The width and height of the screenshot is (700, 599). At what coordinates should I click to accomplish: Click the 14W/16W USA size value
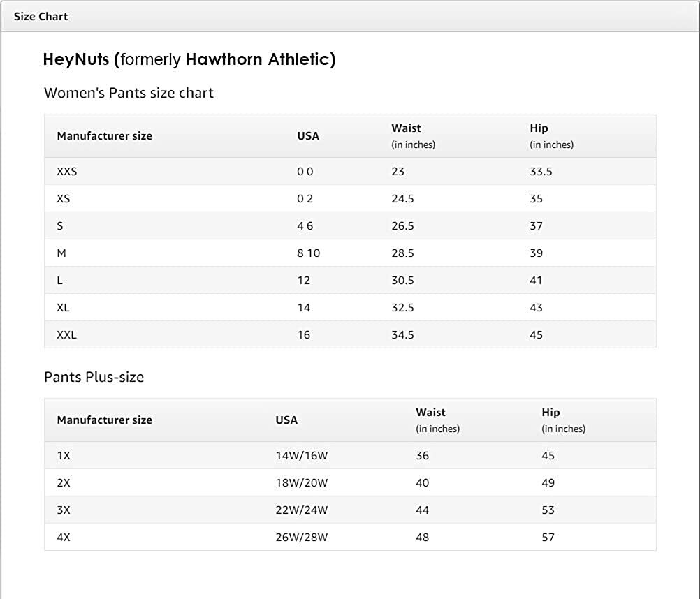pyautogui.click(x=301, y=455)
